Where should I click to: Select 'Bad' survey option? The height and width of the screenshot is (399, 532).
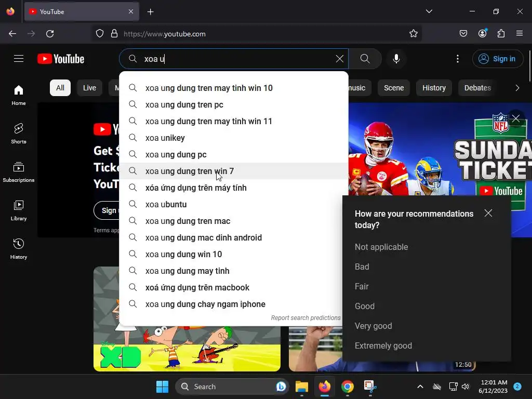362,267
